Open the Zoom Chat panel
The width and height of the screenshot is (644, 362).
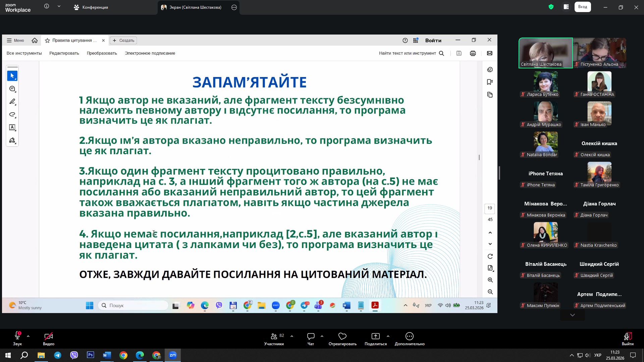pyautogui.click(x=311, y=336)
